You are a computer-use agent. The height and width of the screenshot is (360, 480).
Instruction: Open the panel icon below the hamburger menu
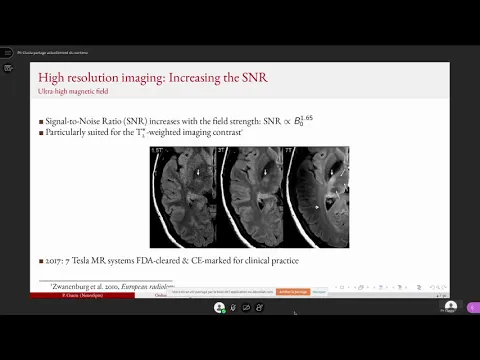click(8, 68)
